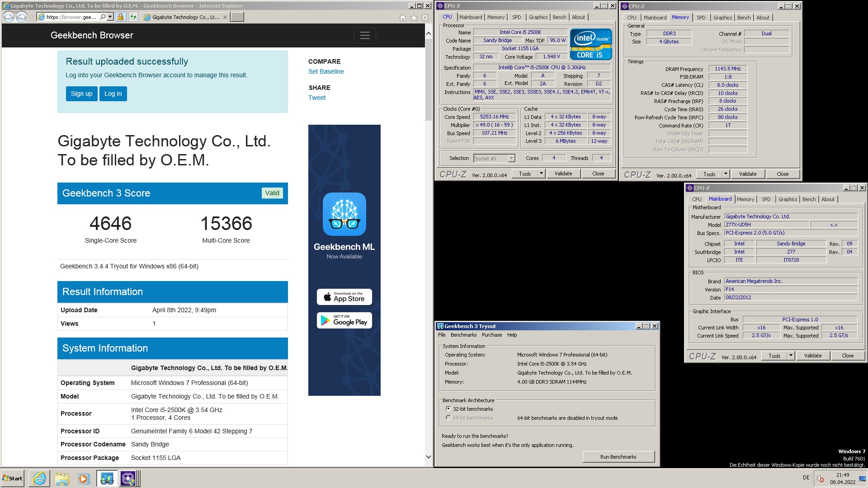Toggle the Geekbench Browser hamburger menu
Screen dimensions: 868x488
point(365,35)
